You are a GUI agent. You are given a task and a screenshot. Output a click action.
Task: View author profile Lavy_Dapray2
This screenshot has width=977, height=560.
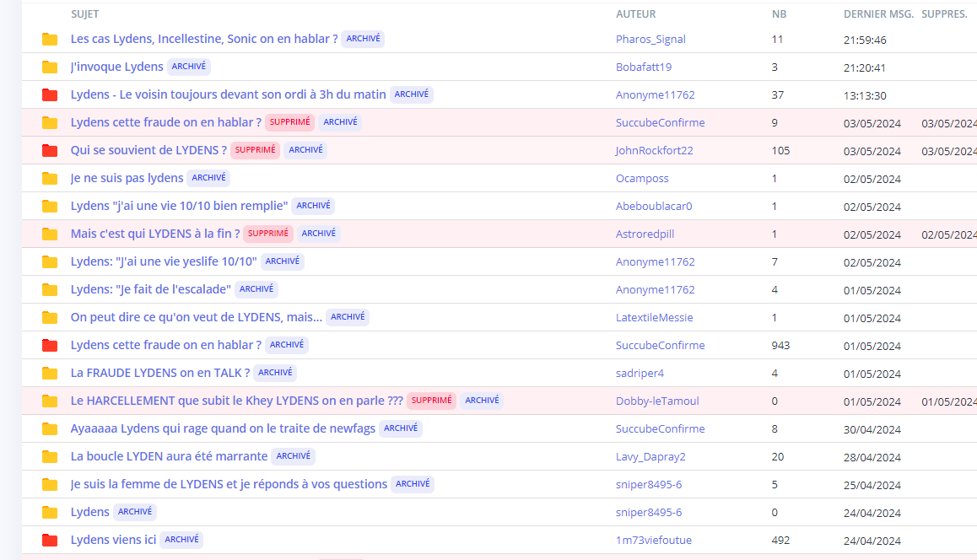coord(650,456)
